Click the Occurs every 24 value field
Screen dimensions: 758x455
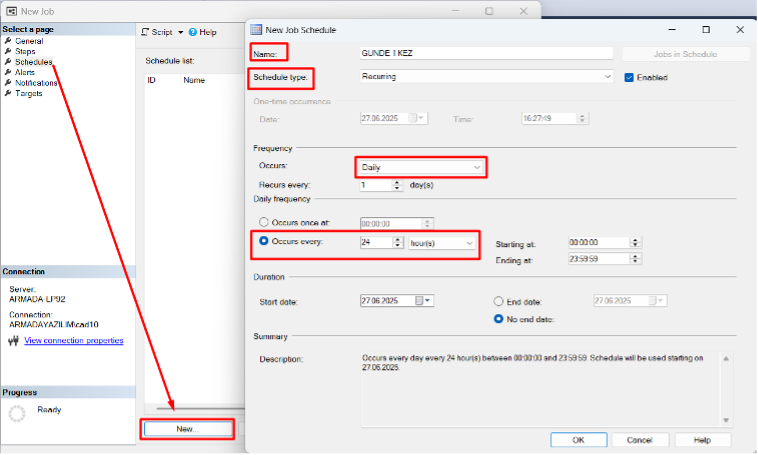376,243
